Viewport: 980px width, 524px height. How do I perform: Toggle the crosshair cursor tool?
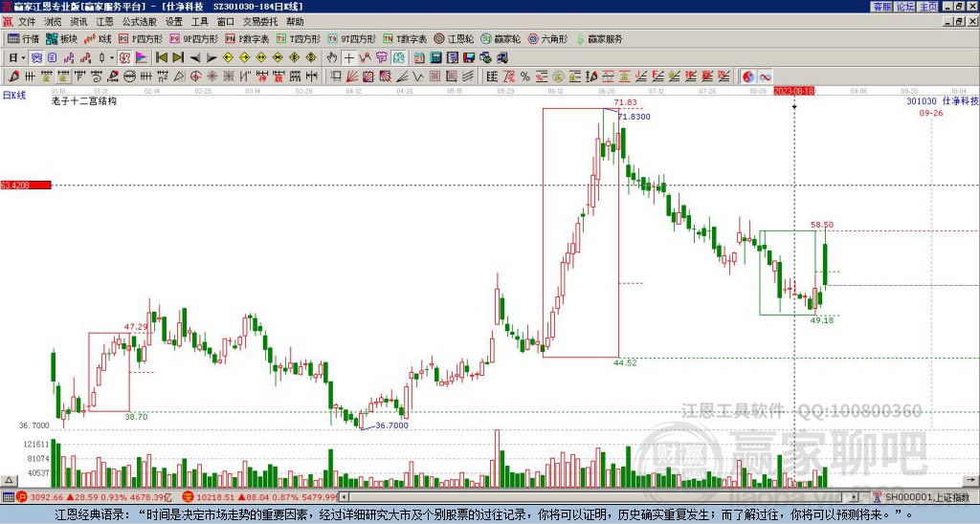[x=348, y=58]
